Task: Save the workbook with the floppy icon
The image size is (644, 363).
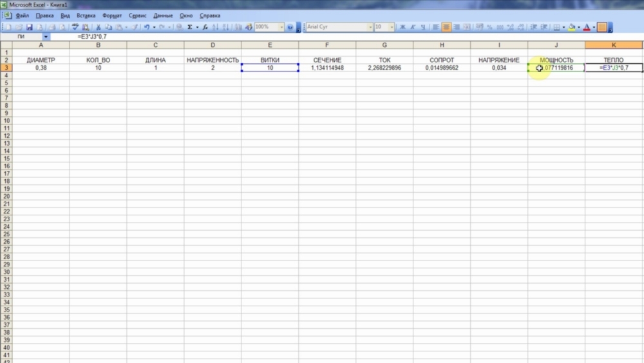Action: click(29, 26)
